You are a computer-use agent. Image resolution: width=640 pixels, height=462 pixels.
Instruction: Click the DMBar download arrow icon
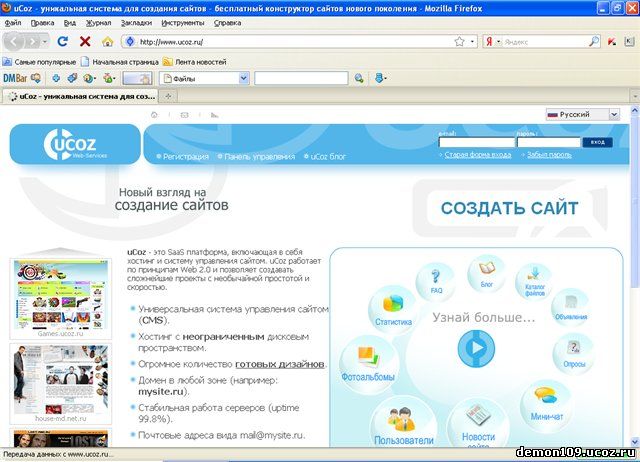380,78
